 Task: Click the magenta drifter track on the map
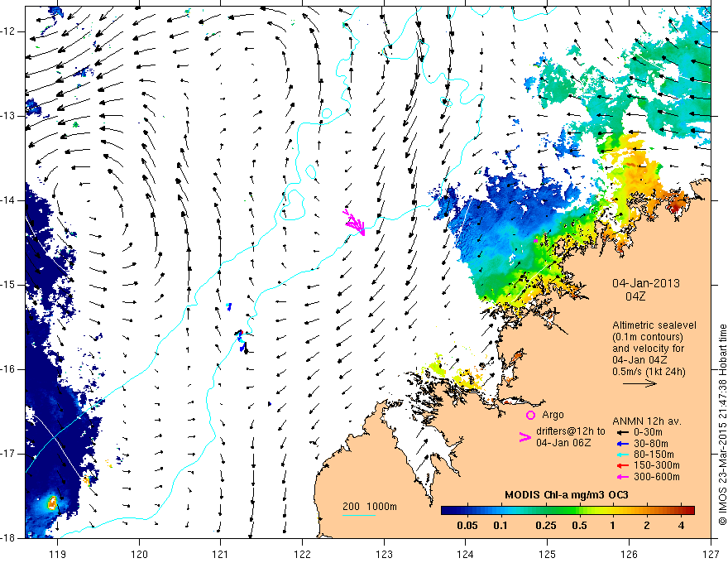click(355, 223)
